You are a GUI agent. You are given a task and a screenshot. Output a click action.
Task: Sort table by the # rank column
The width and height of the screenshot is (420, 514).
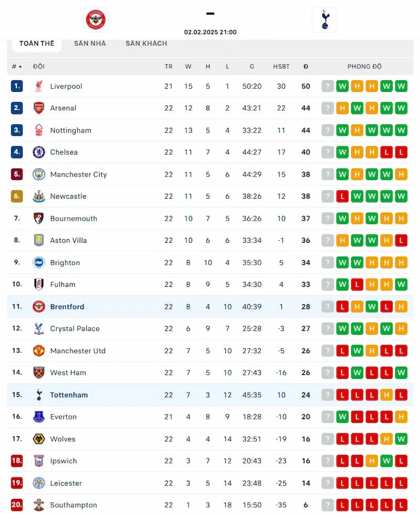(17, 67)
